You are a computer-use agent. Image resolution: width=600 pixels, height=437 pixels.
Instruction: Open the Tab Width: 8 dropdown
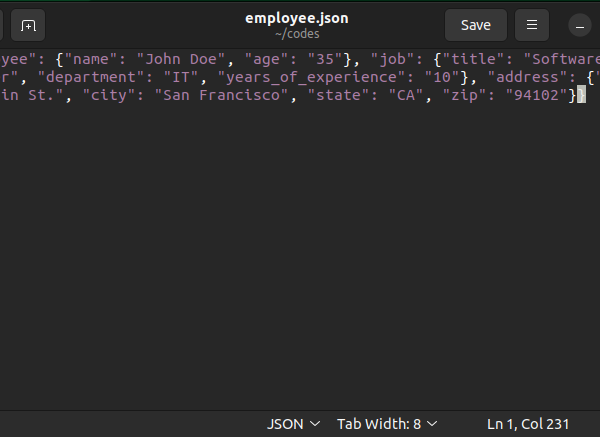pos(387,424)
